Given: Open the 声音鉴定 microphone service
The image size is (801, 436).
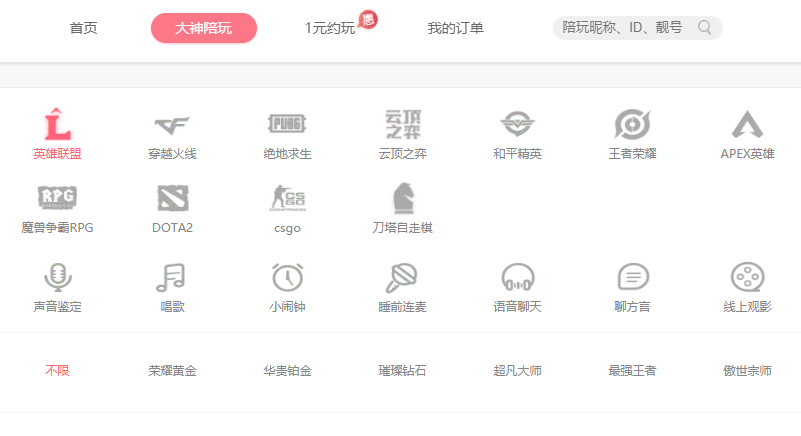Looking at the screenshot, I should tap(57, 277).
